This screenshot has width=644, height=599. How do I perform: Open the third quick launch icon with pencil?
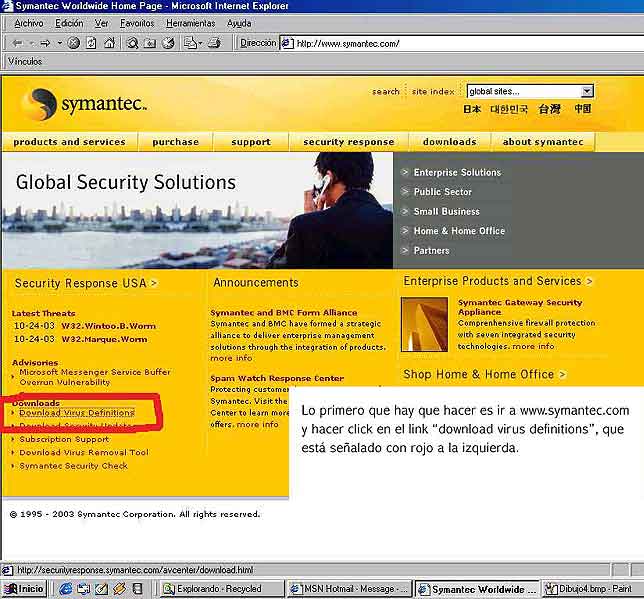pyautogui.click(x=101, y=589)
